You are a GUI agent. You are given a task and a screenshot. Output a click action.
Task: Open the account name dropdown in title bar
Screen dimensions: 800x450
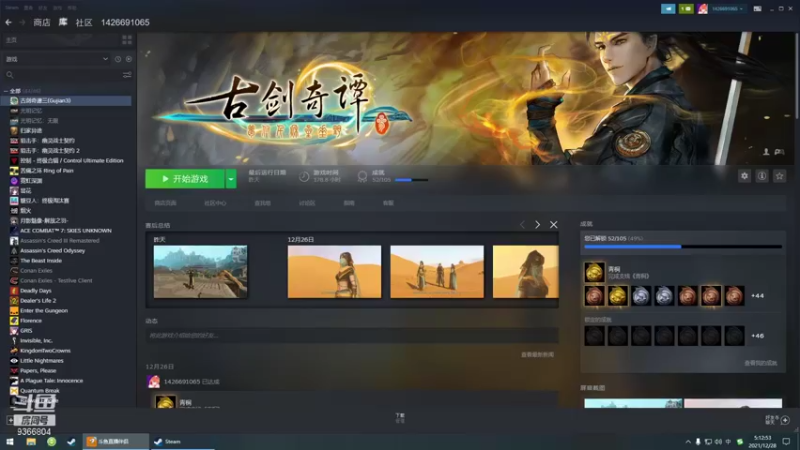(727, 9)
